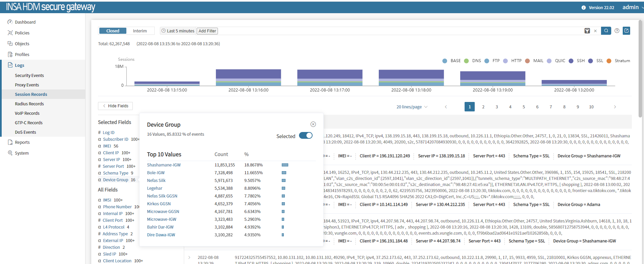This screenshot has width=644, height=264.
Task: Open the help question mark icon
Action: pyautogui.click(x=617, y=31)
